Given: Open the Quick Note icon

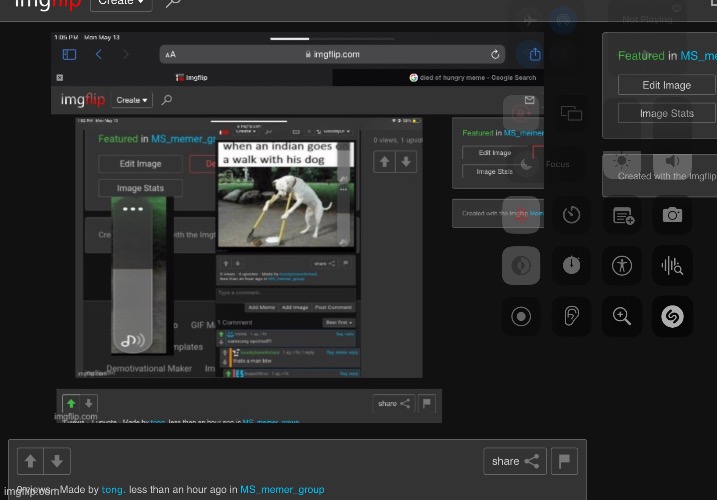Looking at the screenshot, I should 622,214.
